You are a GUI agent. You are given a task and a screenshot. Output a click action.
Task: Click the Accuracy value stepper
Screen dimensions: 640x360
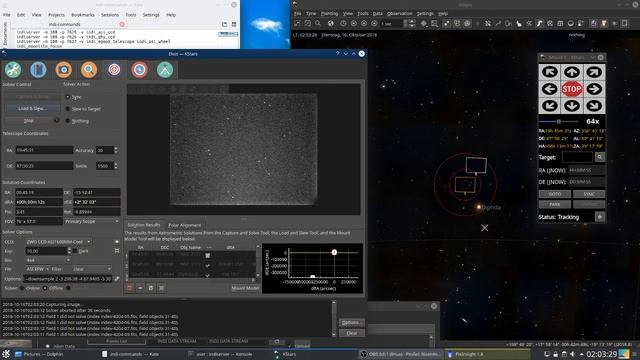(116, 150)
